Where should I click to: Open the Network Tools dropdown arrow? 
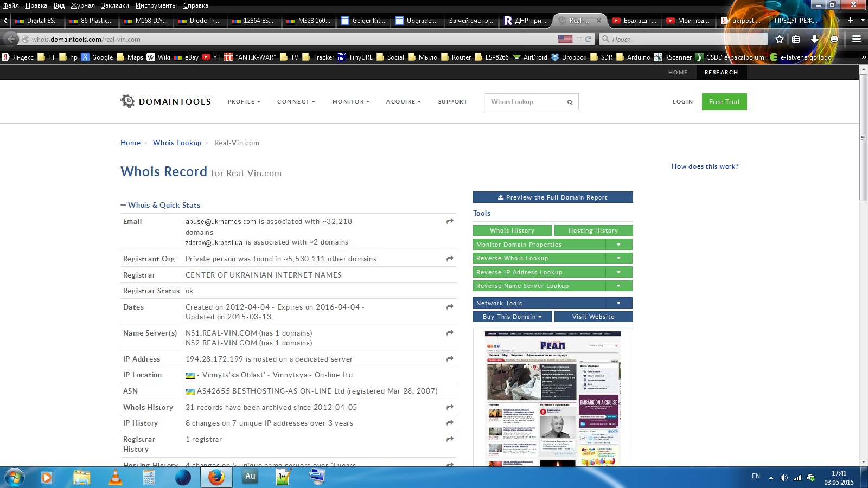[x=618, y=303]
